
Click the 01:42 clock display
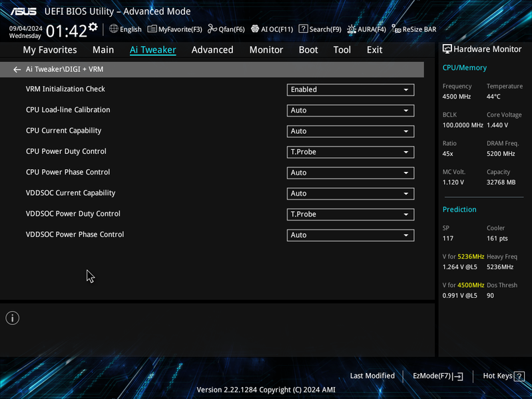[66, 31]
